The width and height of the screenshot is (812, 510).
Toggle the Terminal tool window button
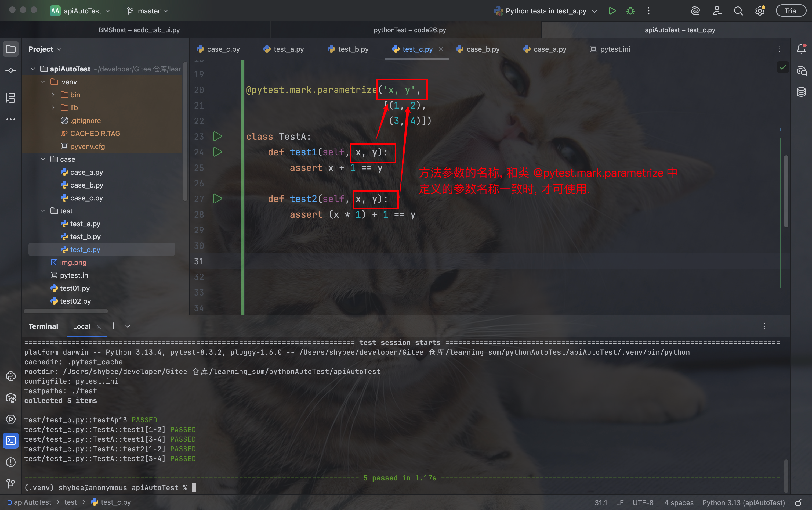click(x=11, y=440)
